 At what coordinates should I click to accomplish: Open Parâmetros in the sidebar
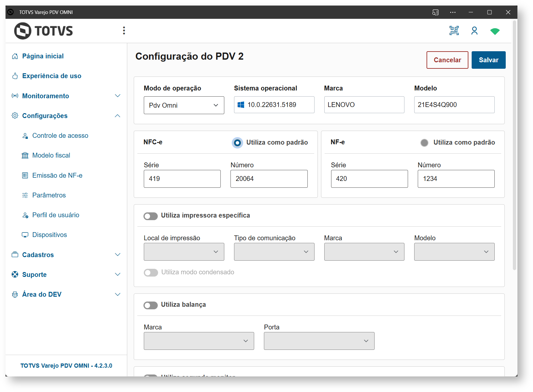click(49, 195)
